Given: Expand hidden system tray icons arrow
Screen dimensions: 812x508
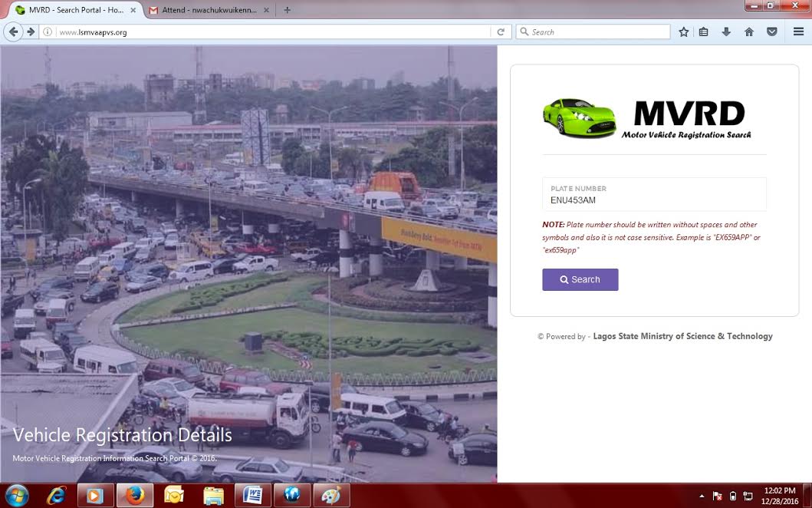Looking at the screenshot, I should click(x=702, y=496).
